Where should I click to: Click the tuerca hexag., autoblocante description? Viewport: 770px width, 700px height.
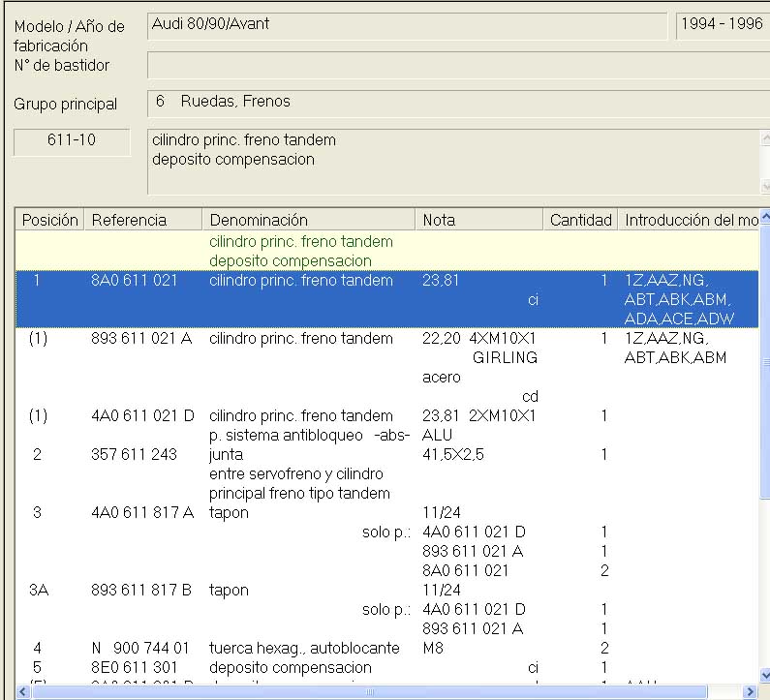(304, 648)
